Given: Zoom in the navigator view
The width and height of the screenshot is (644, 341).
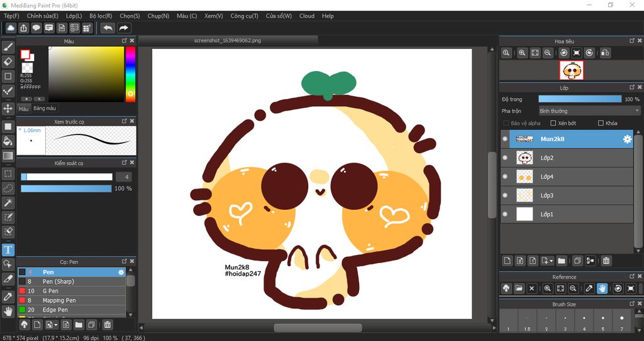Looking at the screenshot, I should coord(522,53).
